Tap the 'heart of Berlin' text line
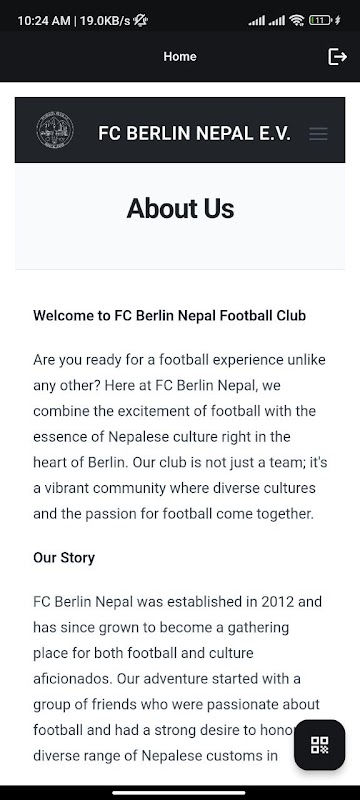Image resolution: width=360 pixels, height=800 pixels. click(180, 463)
